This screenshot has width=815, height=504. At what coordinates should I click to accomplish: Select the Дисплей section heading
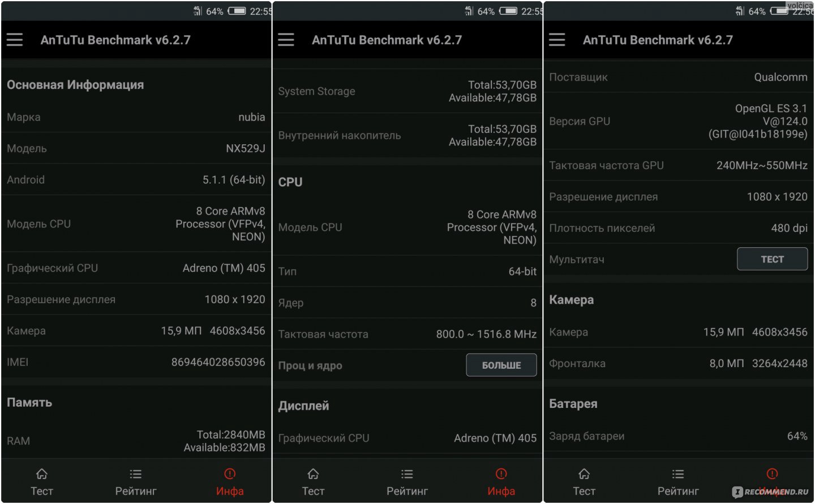point(303,406)
